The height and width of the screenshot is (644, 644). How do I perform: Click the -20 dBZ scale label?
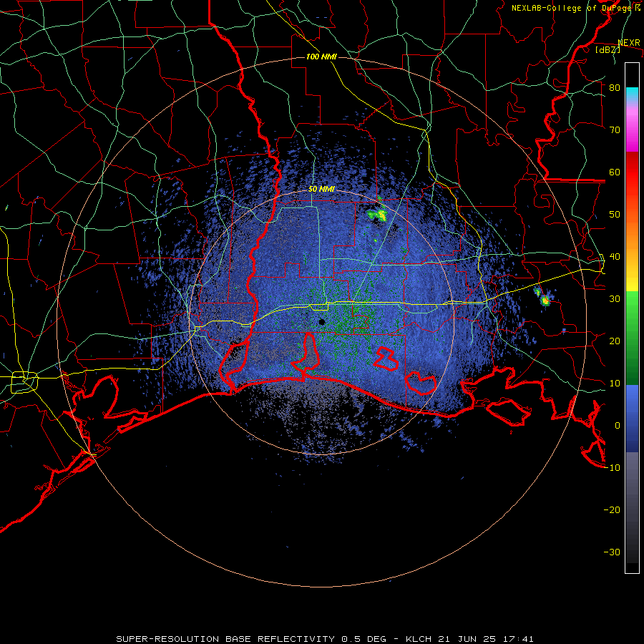(612, 510)
